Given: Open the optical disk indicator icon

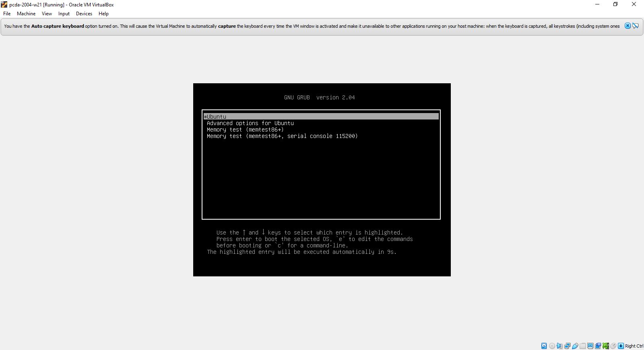Looking at the screenshot, I should (x=552, y=346).
